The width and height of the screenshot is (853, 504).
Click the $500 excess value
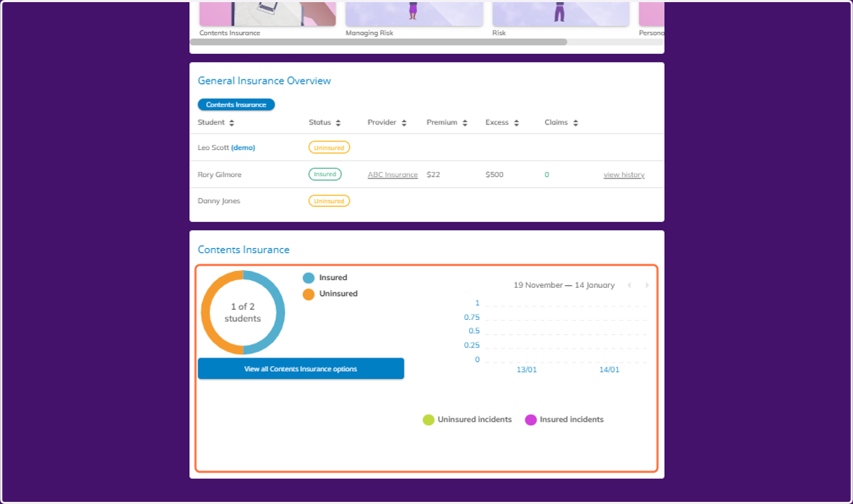494,174
